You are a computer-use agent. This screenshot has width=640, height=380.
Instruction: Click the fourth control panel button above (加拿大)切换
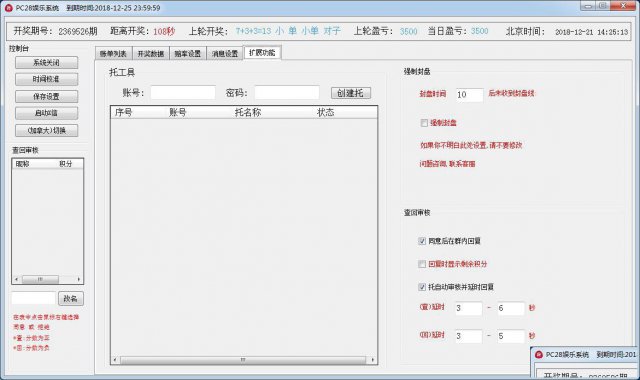(47, 113)
